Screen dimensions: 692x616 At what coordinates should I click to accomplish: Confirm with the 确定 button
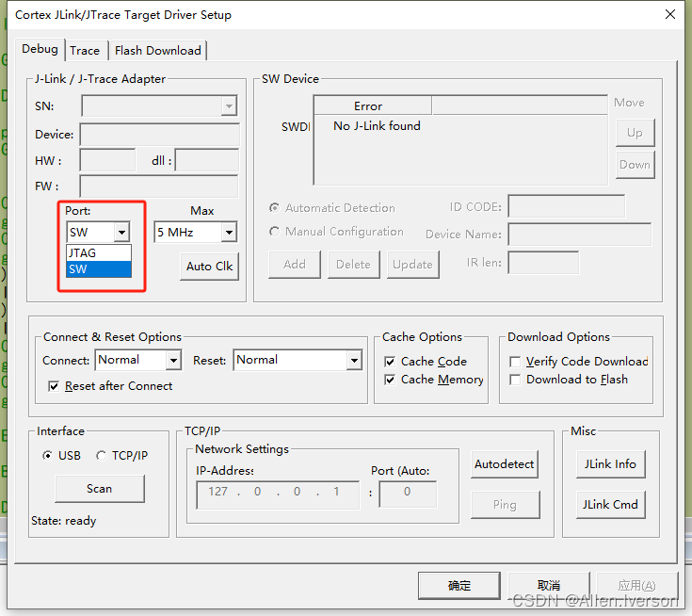tap(459, 586)
